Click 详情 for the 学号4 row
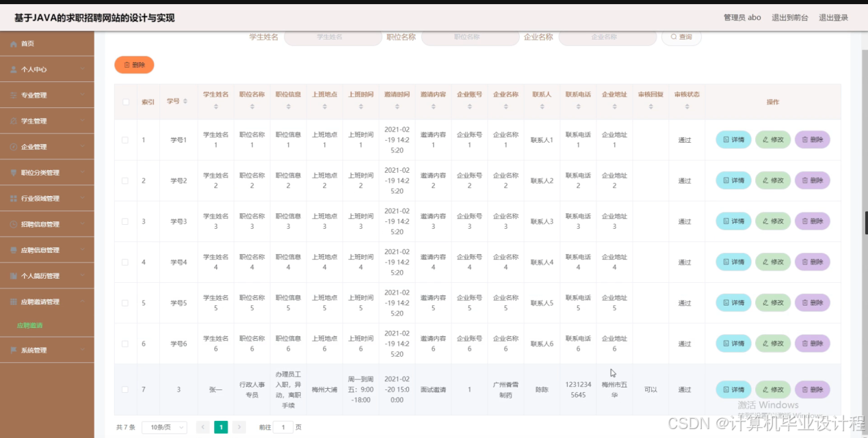This screenshot has height=438, width=868. point(733,262)
